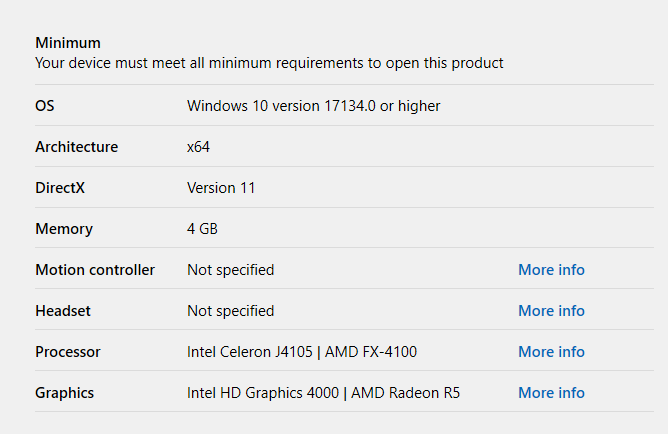Click the Intel HD Graphics 4000 text
Viewport: 668px width, 434px height.
(264, 393)
